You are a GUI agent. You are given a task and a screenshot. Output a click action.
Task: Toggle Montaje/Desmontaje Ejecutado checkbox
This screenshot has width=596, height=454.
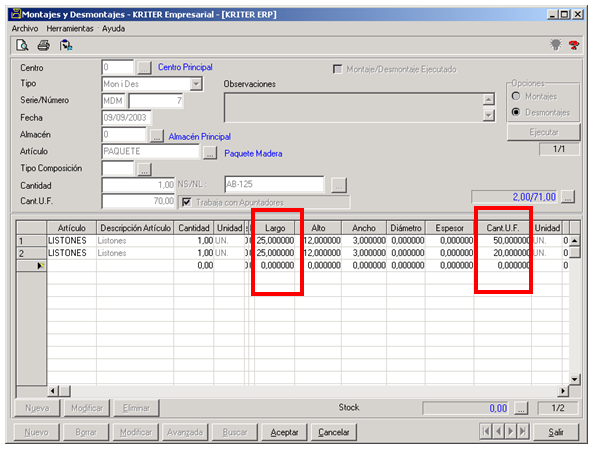(x=337, y=69)
